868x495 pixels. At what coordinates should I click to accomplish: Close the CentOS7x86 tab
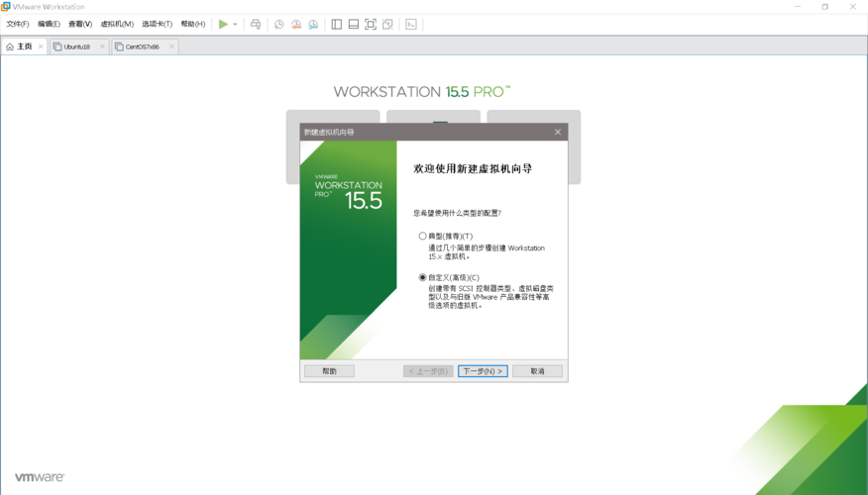(x=171, y=47)
